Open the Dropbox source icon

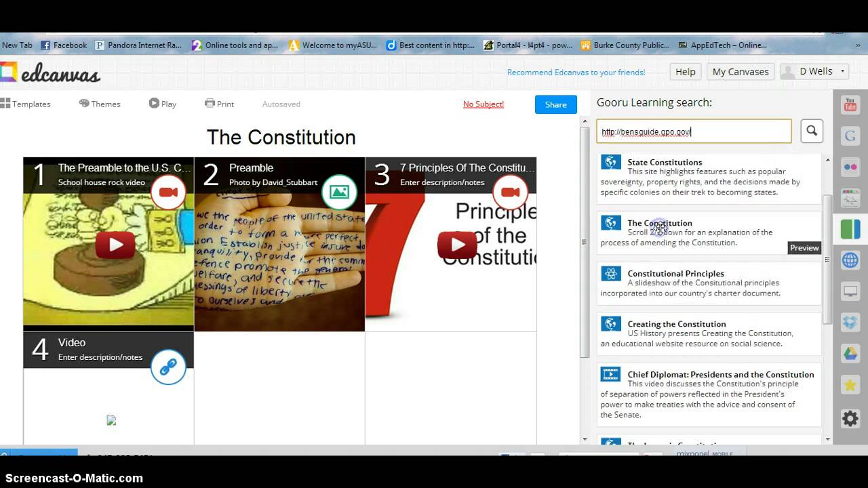click(x=850, y=323)
